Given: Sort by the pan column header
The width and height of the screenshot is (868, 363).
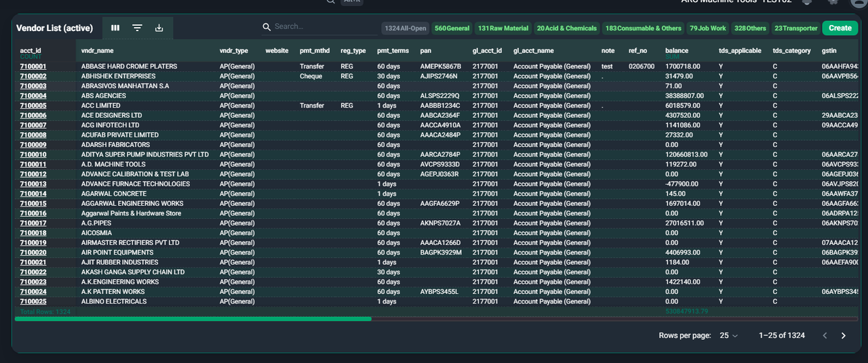Looking at the screenshot, I should [x=426, y=51].
